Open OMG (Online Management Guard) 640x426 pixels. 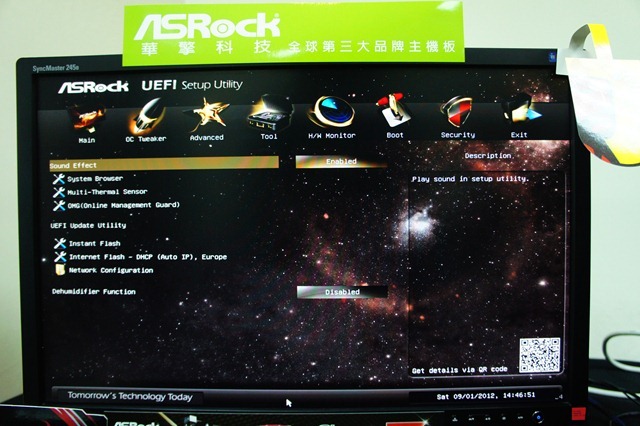[123, 205]
